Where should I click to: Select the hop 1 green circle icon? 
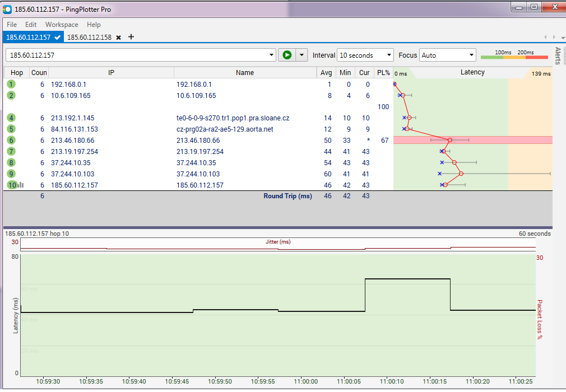[11, 84]
